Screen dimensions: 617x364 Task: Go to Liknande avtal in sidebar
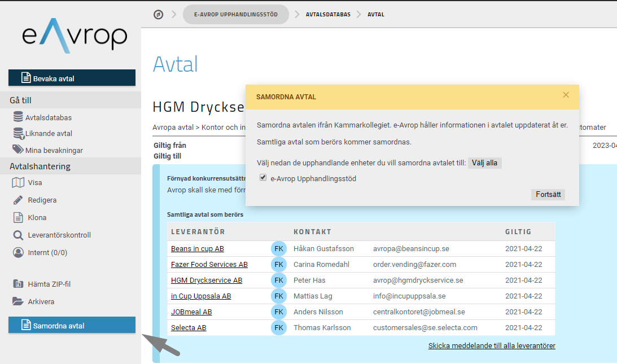(x=49, y=133)
